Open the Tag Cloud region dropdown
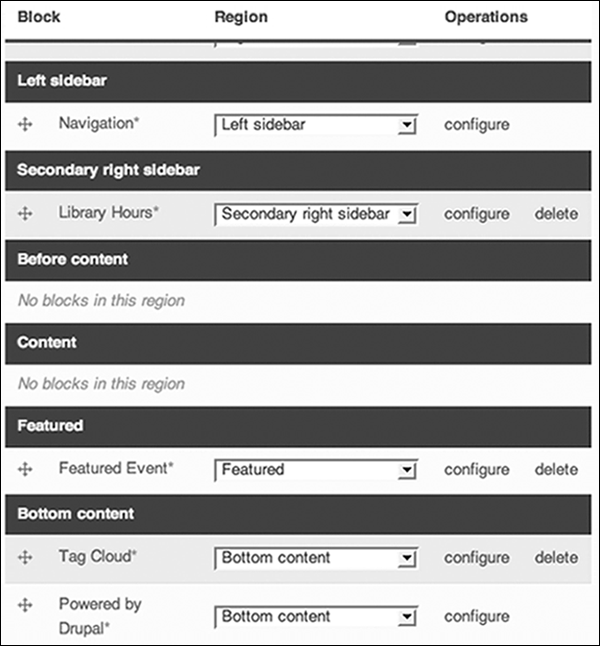The height and width of the screenshot is (646, 600). point(315,558)
